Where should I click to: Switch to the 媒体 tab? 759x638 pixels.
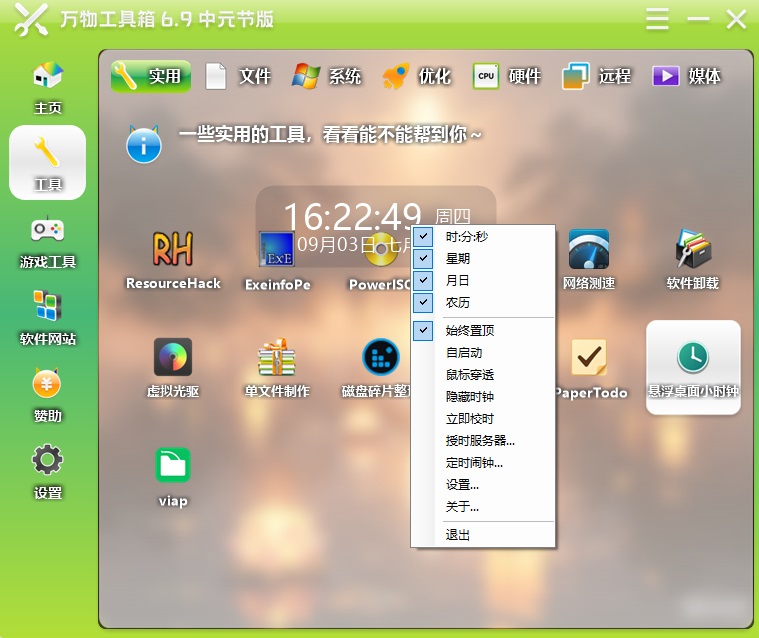687,76
